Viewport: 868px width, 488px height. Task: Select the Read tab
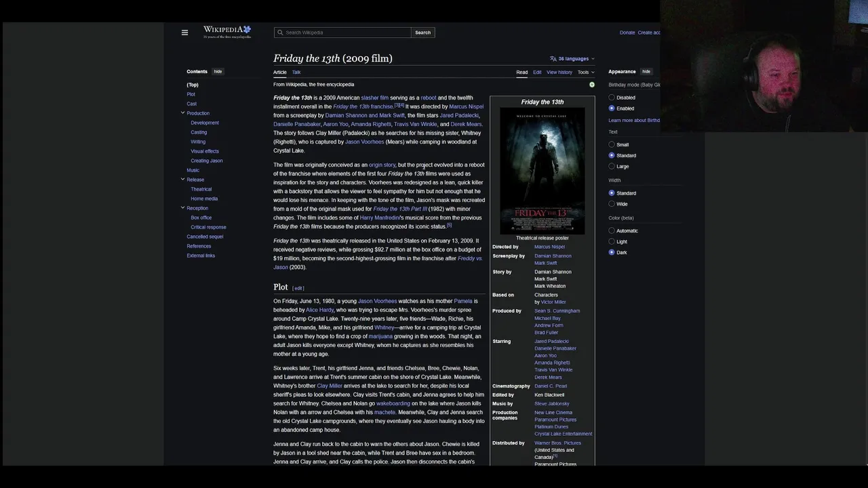(521, 72)
